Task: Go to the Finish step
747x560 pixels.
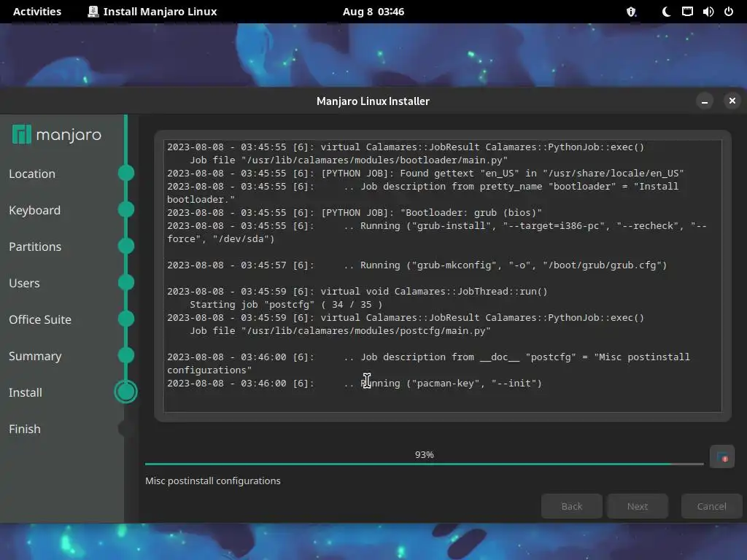Action: click(25, 429)
